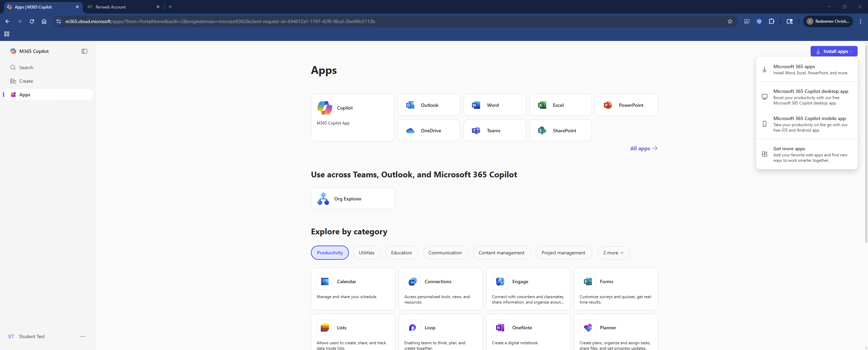Switch to the Renweb Account browser tab
Viewport: 868px width, 350px height.
point(123,7)
